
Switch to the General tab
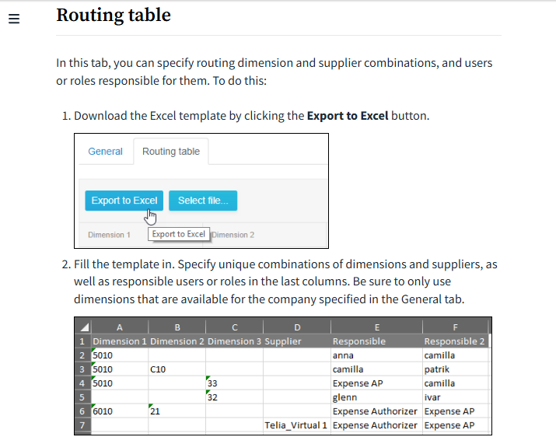pos(105,151)
